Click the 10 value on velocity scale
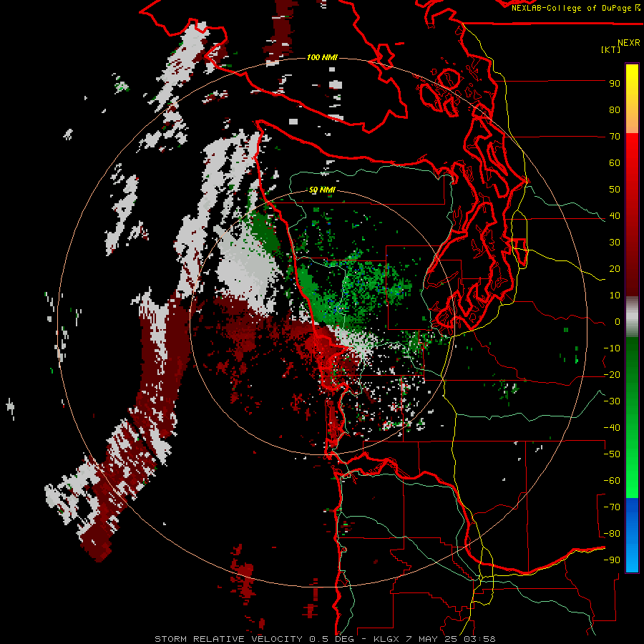The width and height of the screenshot is (644, 644). (615, 296)
